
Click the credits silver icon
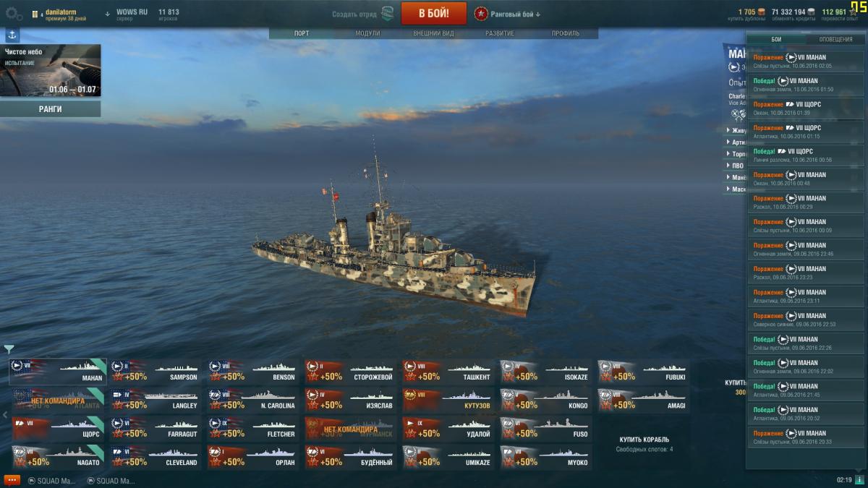tap(812, 12)
